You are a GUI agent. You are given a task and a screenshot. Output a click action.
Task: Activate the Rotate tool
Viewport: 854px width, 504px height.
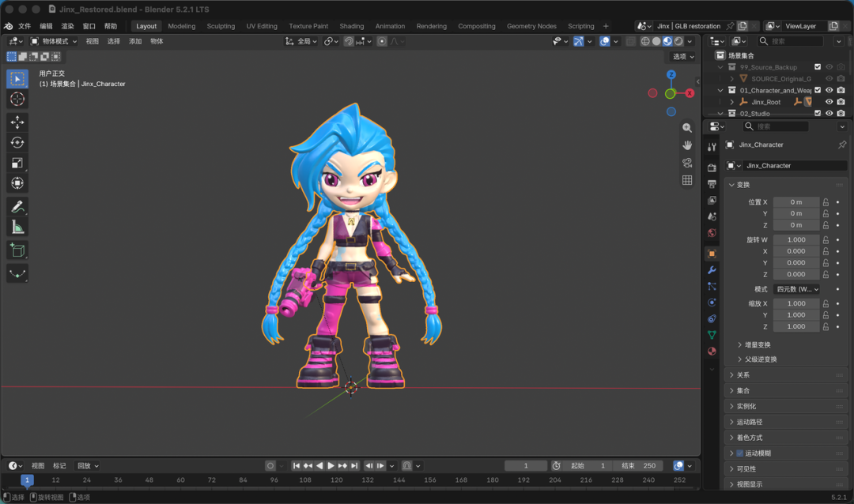click(17, 143)
